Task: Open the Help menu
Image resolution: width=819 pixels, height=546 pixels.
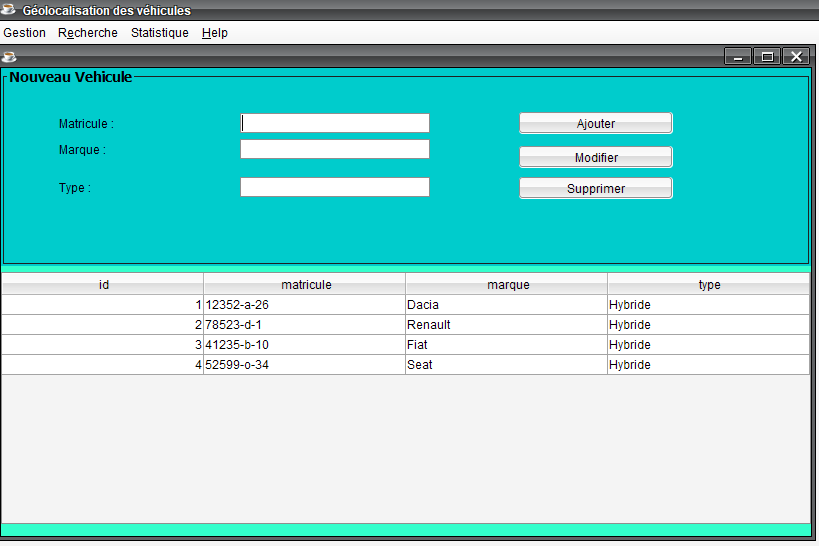Action: (215, 33)
